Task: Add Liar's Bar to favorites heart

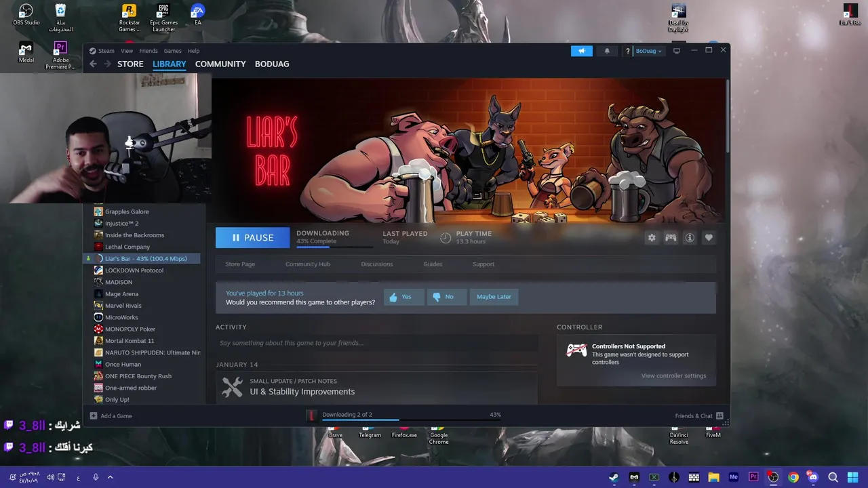Action: point(709,238)
